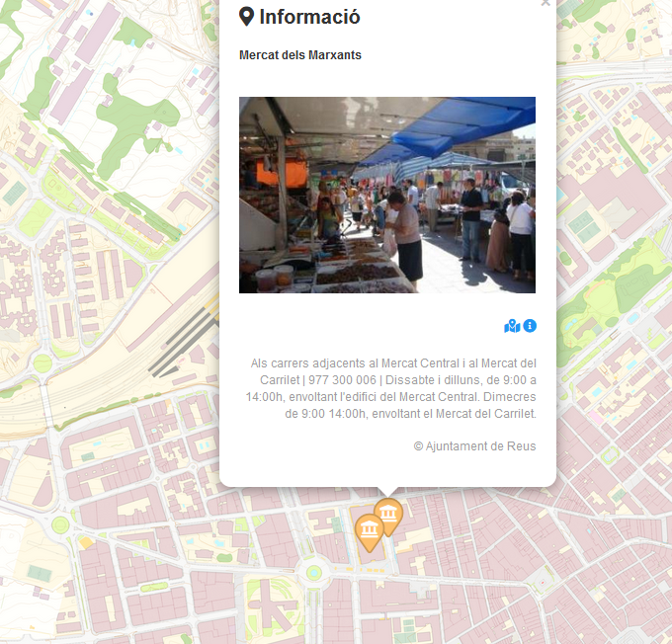The width and height of the screenshot is (672, 644).
Task: Select the front orange market marker
Action: click(370, 533)
